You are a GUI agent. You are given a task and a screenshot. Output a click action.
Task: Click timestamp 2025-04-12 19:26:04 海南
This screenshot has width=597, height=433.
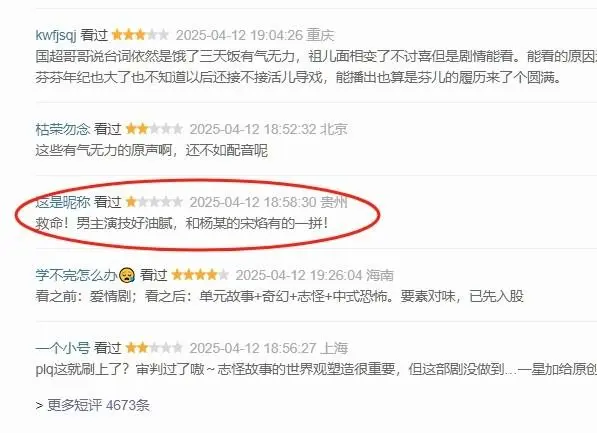coord(315,275)
